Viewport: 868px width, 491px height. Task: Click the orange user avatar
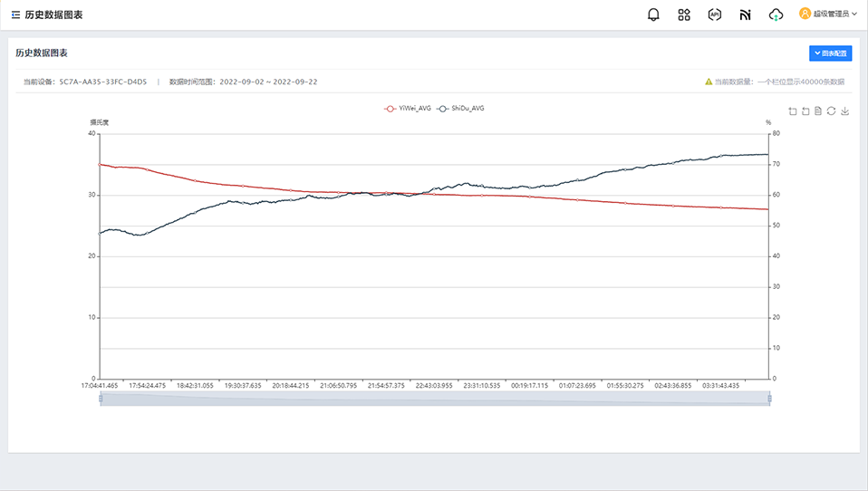click(805, 14)
